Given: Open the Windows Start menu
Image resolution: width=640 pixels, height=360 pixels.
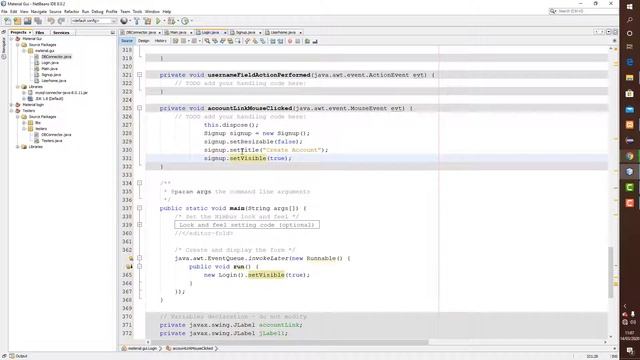Looking at the screenshot, I should pyautogui.click(x=629, y=7).
